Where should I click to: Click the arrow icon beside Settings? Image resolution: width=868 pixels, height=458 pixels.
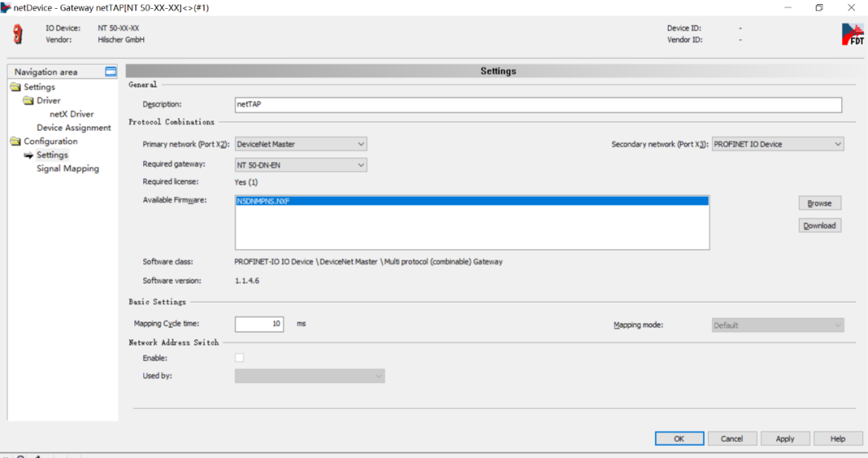(x=29, y=155)
